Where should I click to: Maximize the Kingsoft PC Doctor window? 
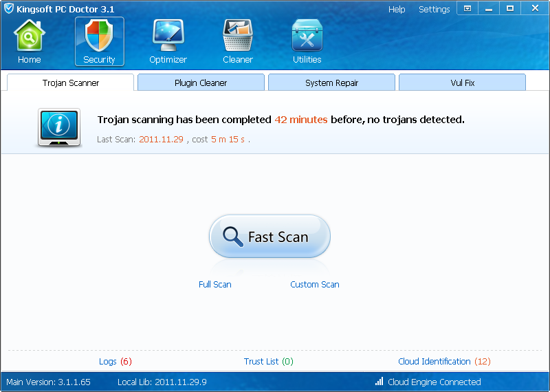(510, 8)
